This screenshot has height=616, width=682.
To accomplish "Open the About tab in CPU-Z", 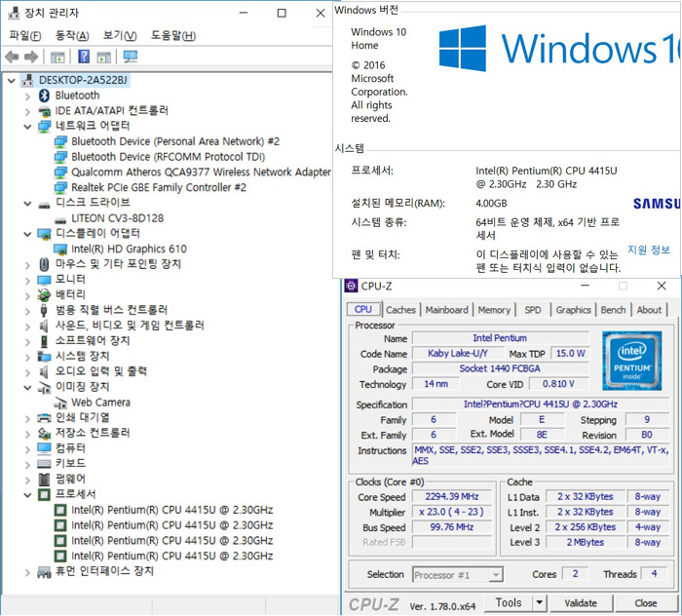I will coord(649,310).
